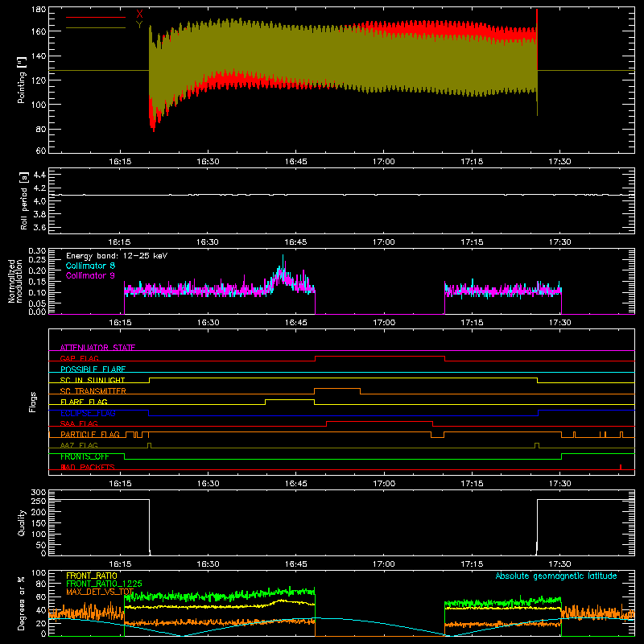Click the vertical 'Flags' axis title
The image size is (644, 644).
point(32,402)
